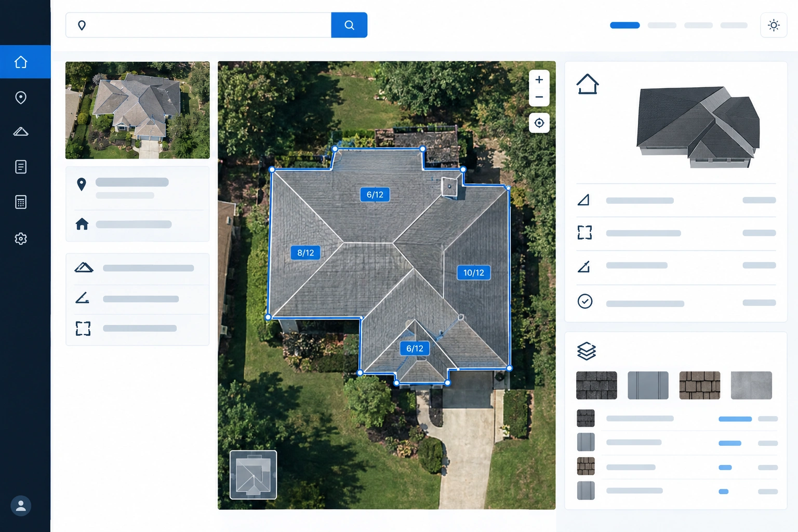Click the layers stack icon in materials panel
Screen dimensions: 798x532
[587, 351]
